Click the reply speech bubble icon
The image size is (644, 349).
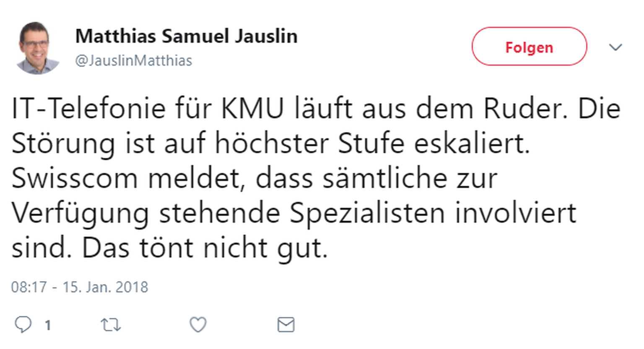[x=23, y=325]
